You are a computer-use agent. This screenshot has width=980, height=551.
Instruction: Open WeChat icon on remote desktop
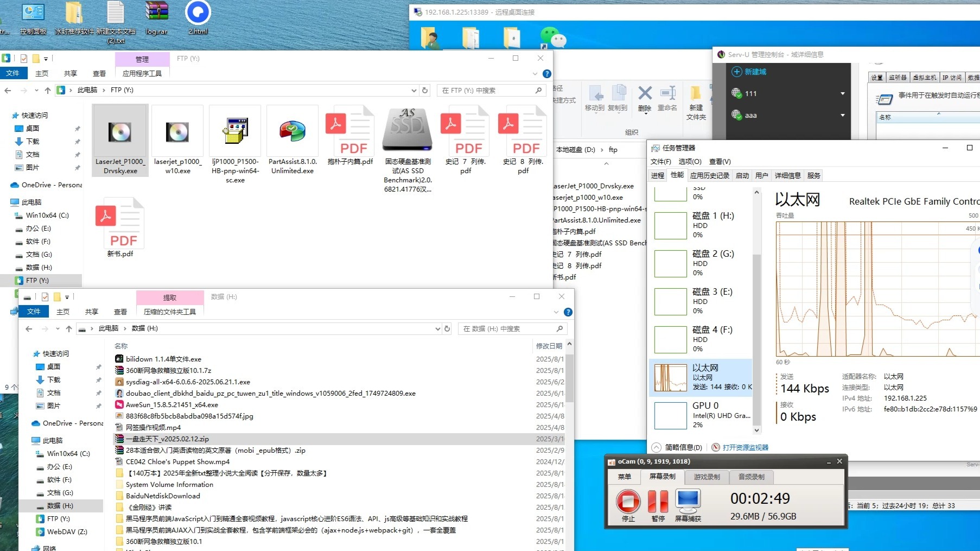tap(553, 38)
